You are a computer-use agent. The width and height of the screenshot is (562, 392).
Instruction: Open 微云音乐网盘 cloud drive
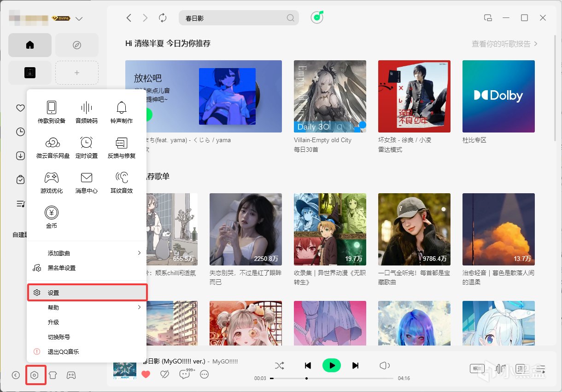53,148
